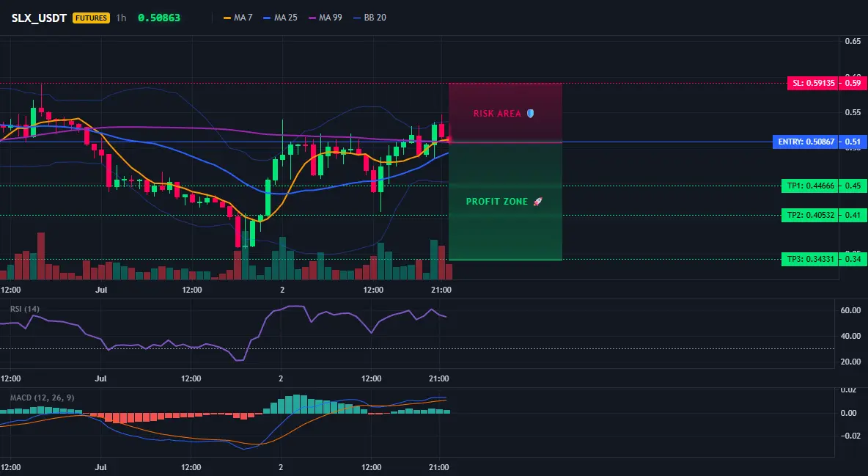This screenshot has width=868, height=476.
Task: Click the green 0.41 axis price tag
Action: pyautogui.click(x=853, y=216)
